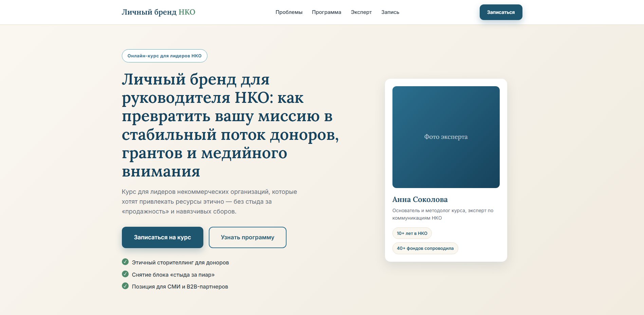Select «Эксперт» in the top navigation
This screenshot has height=315, width=644.
361,12
